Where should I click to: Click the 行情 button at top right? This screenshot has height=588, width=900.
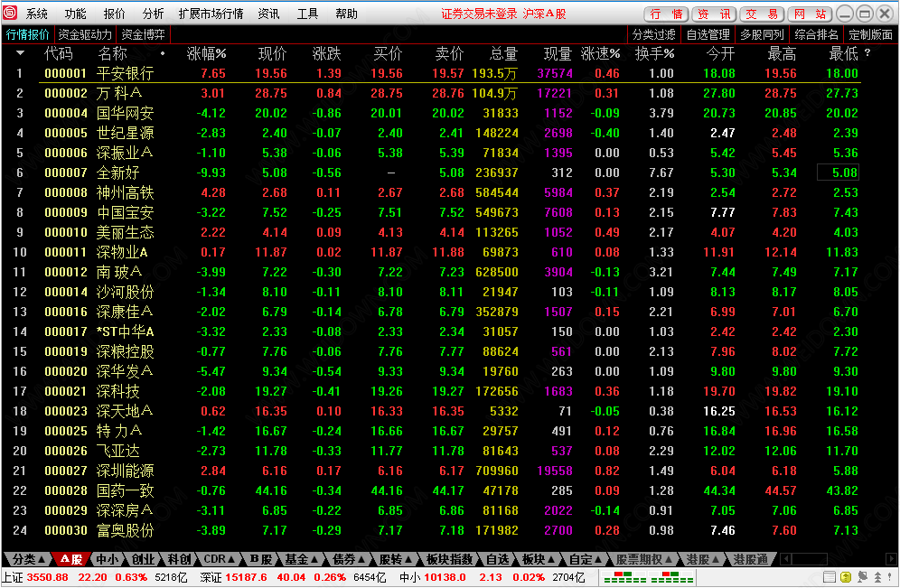click(x=666, y=14)
